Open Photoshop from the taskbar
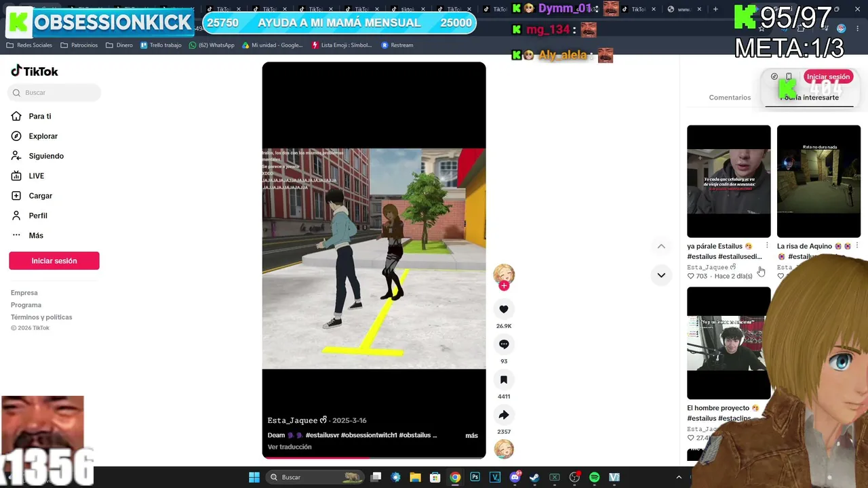The height and width of the screenshot is (488, 868). [x=475, y=477]
